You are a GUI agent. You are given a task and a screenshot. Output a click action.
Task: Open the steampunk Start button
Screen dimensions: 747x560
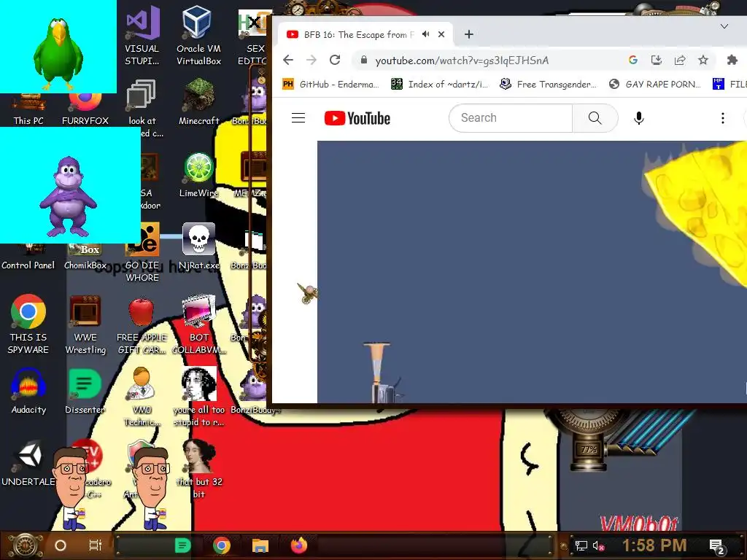[26, 546]
